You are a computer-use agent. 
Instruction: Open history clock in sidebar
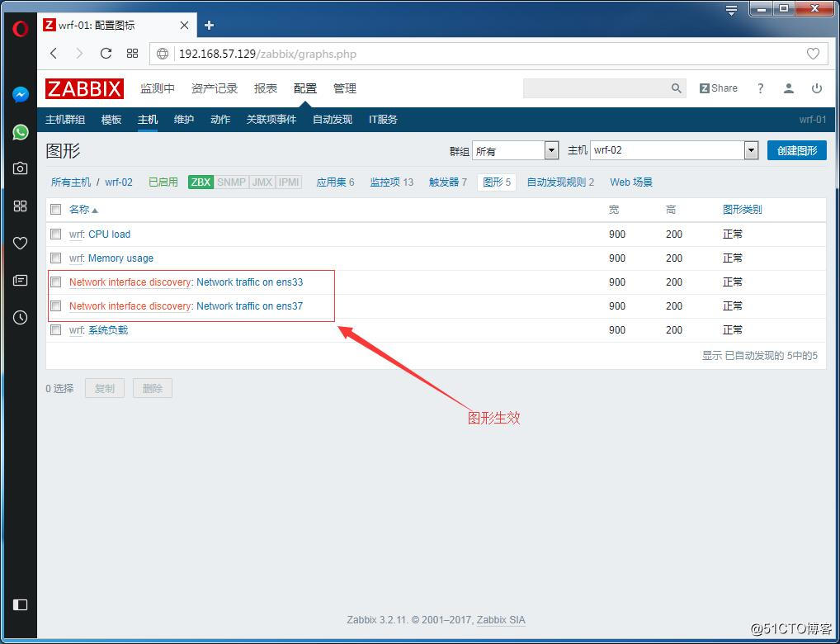tap(21, 317)
